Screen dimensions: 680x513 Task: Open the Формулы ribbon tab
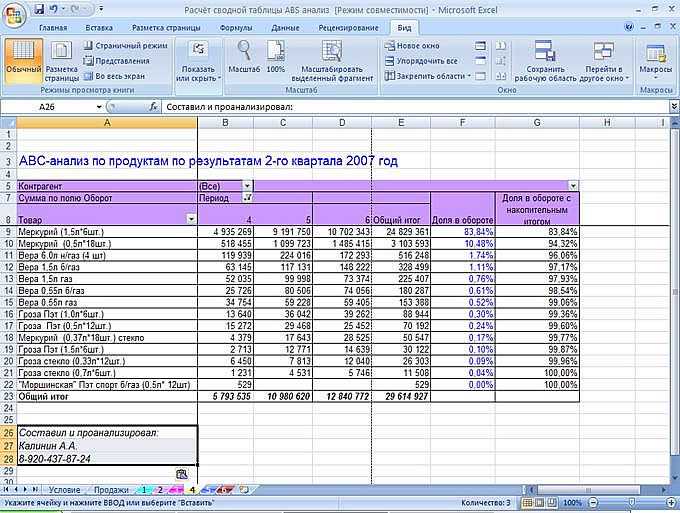[x=236, y=28]
